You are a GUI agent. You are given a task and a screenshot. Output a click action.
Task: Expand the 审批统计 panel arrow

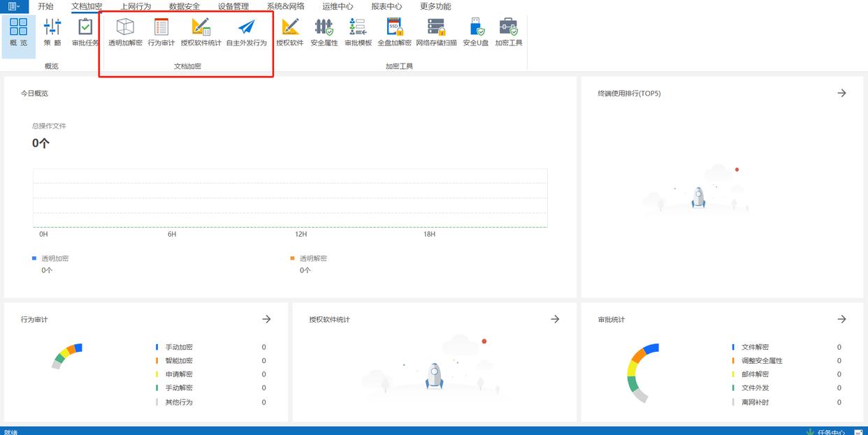pyautogui.click(x=841, y=319)
